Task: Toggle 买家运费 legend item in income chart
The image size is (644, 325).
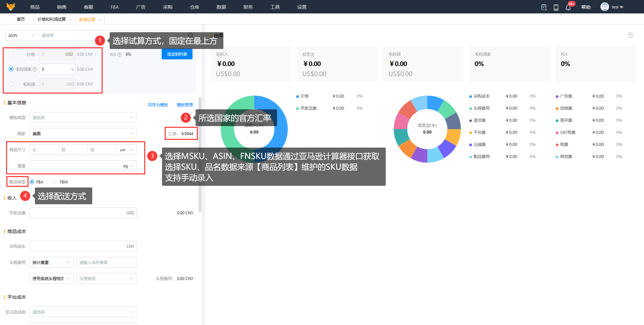Action: (307, 108)
